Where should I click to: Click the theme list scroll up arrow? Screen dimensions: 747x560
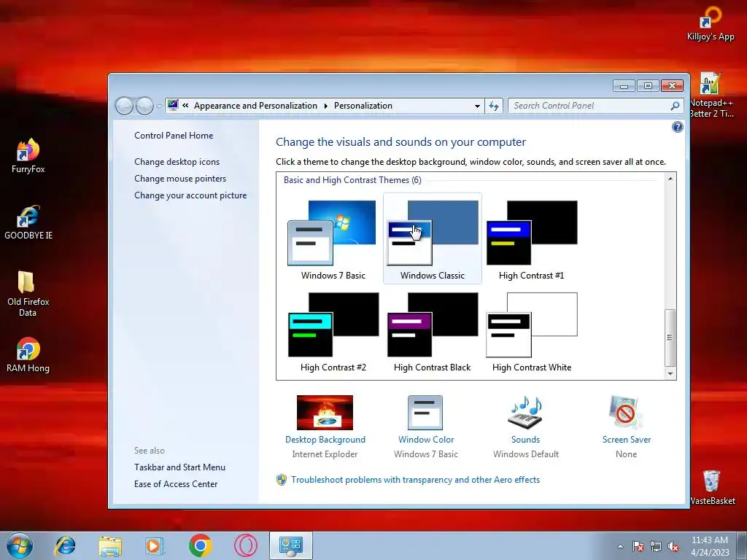click(670, 179)
